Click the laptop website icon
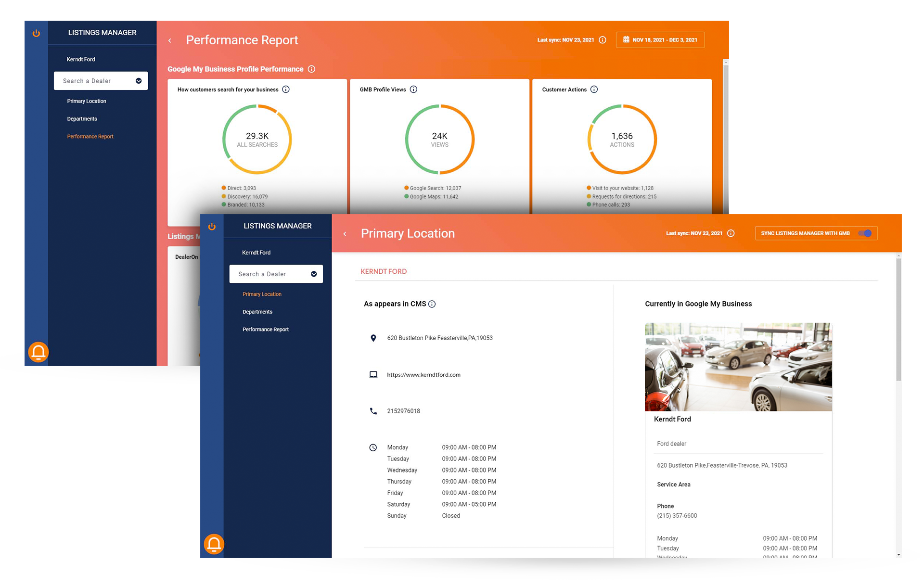 click(373, 375)
